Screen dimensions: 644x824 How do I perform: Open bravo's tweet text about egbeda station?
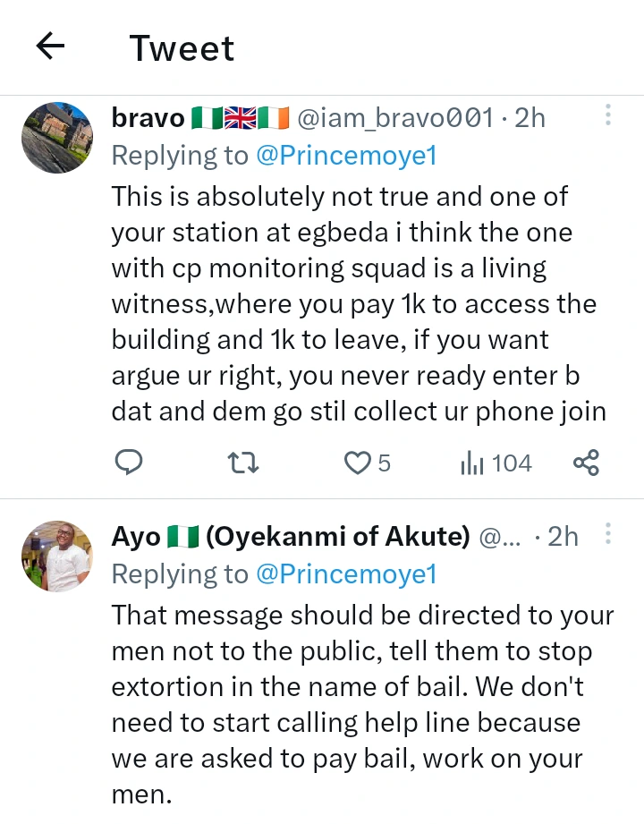coord(359,304)
